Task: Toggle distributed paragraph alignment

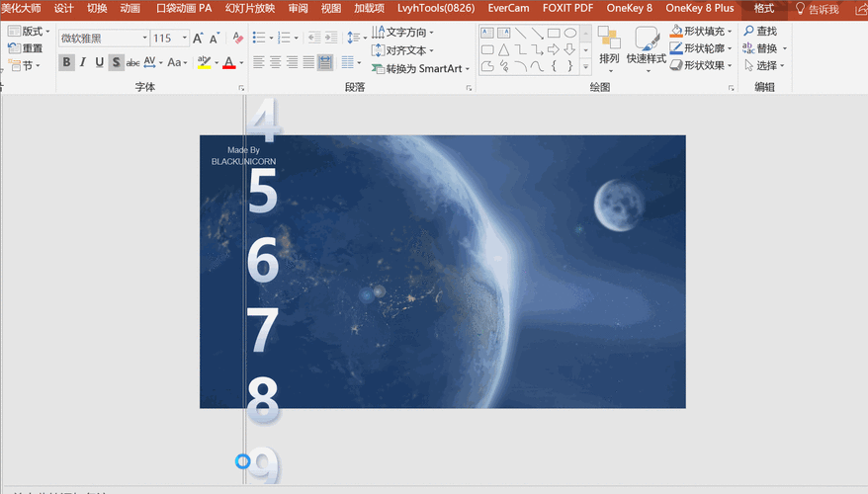Action: [325, 62]
